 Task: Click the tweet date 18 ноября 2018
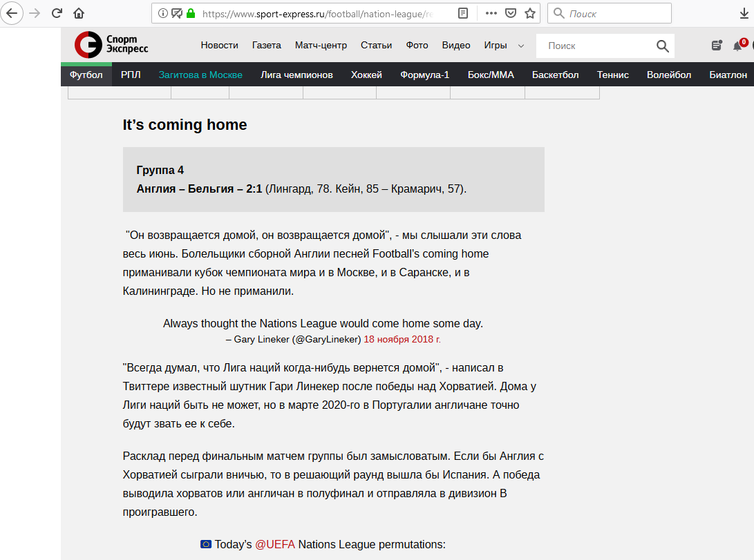pyautogui.click(x=402, y=340)
